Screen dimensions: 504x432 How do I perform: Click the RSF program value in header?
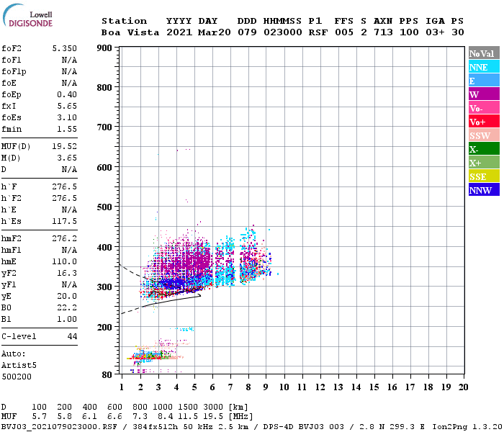pyautogui.click(x=318, y=32)
